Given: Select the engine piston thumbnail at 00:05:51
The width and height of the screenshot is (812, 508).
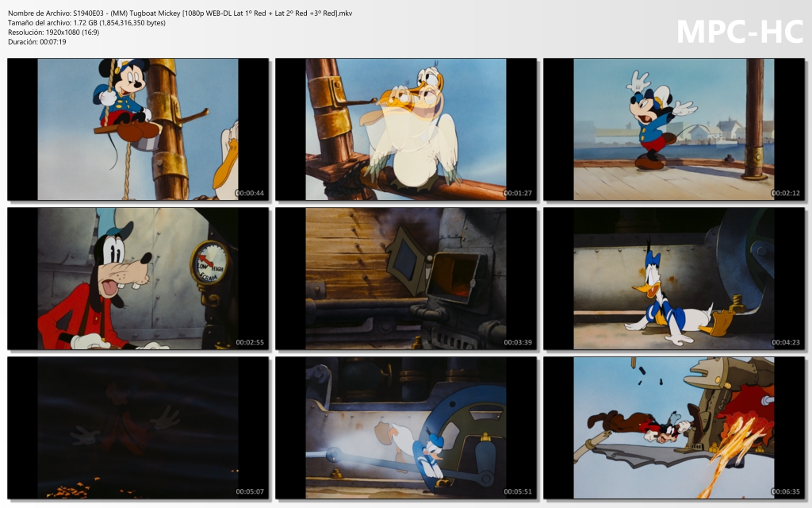Looking at the screenshot, I should click(406, 428).
